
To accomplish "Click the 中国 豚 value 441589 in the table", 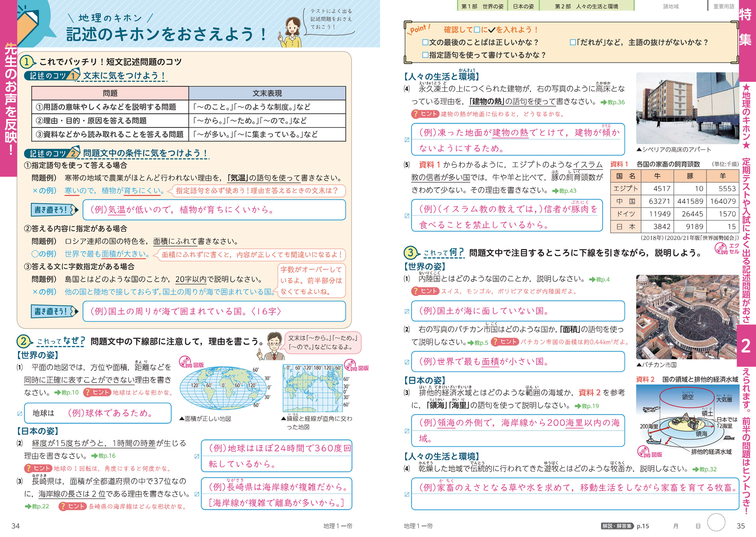I will pos(690,201).
